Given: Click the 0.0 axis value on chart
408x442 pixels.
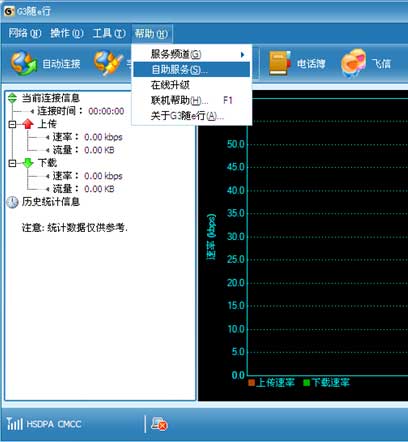Looking at the screenshot, I should pos(238,375).
